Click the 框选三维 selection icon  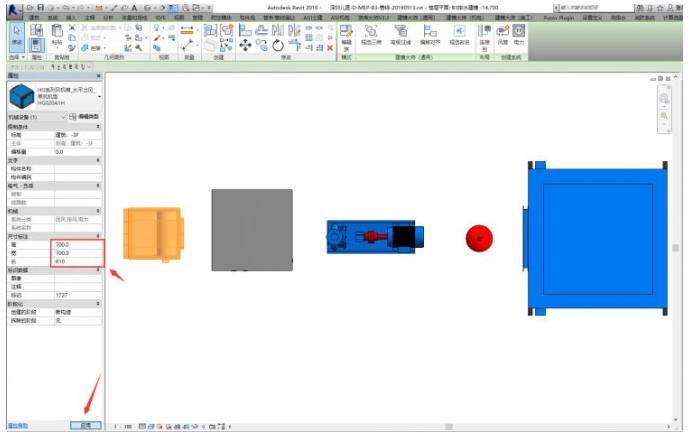click(x=370, y=36)
